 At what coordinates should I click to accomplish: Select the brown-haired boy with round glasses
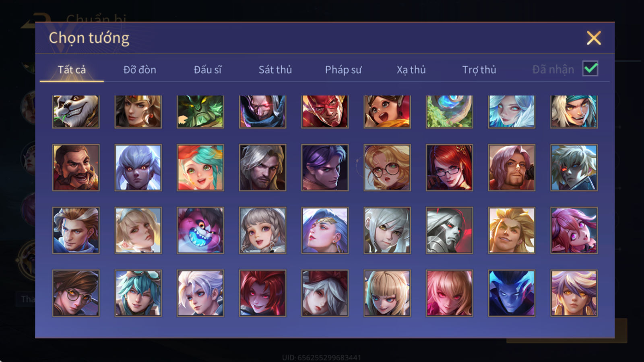pos(76,293)
